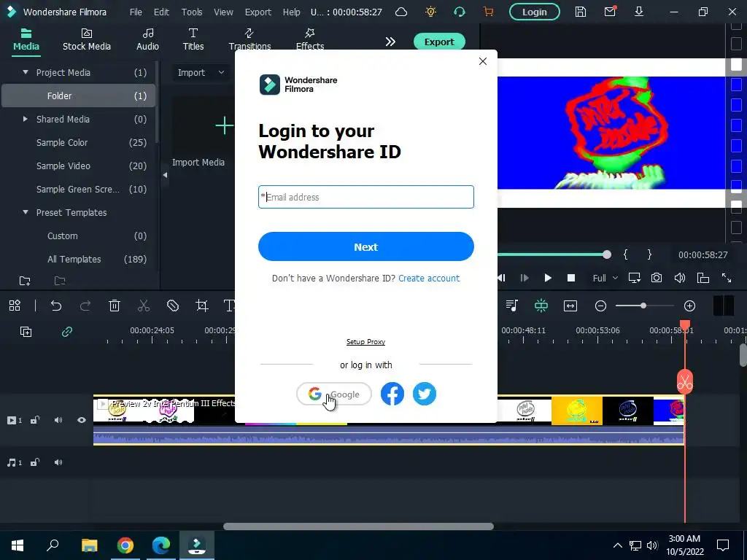747x560 pixels.
Task: Switch to the Stock Media tab
Action: point(87,40)
